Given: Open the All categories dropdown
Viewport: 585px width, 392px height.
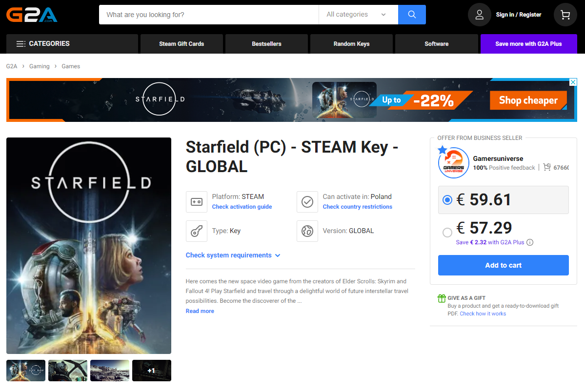Looking at the screenshot, I should pyautogui.click(x=358, y=14).
